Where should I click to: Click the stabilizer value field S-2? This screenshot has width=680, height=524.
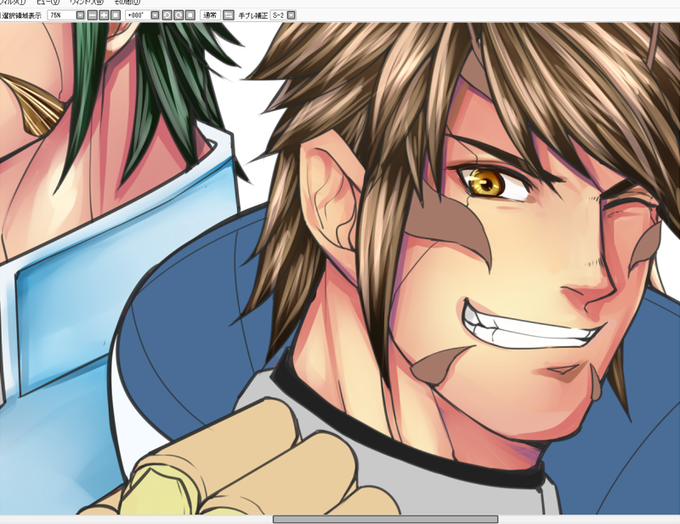(278, 15)
